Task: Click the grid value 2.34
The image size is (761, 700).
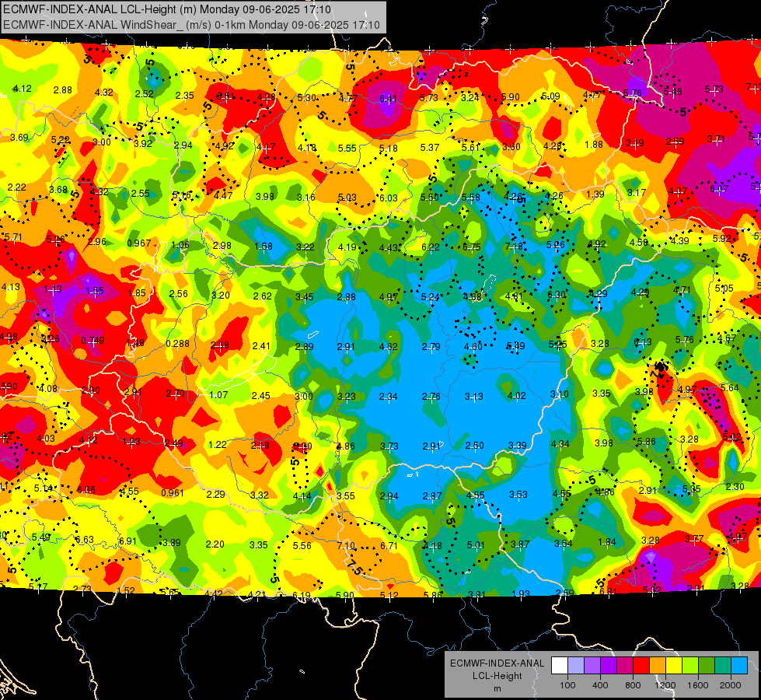Action: 388,397
